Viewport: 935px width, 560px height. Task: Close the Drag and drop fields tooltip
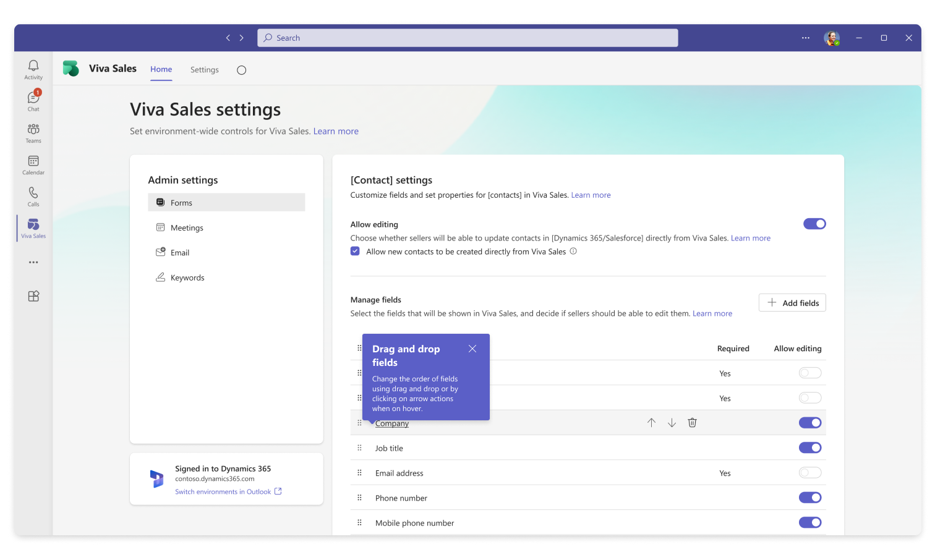(x=472, y=349)
